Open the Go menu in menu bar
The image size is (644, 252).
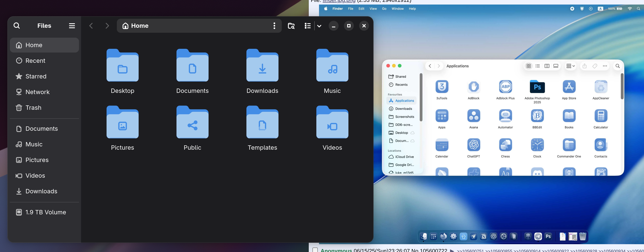[x=384, y=9]
